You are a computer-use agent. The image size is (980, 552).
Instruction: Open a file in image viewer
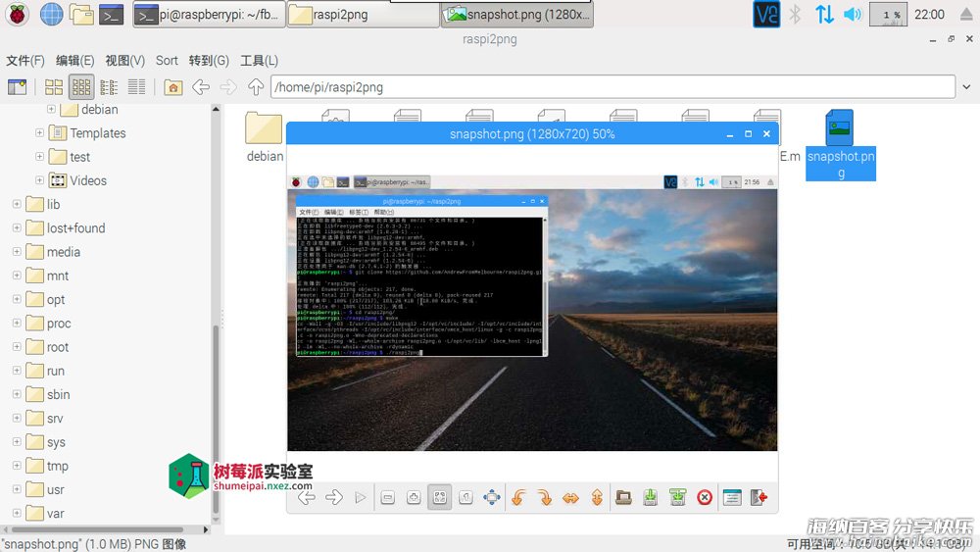[x=623, y=498]
